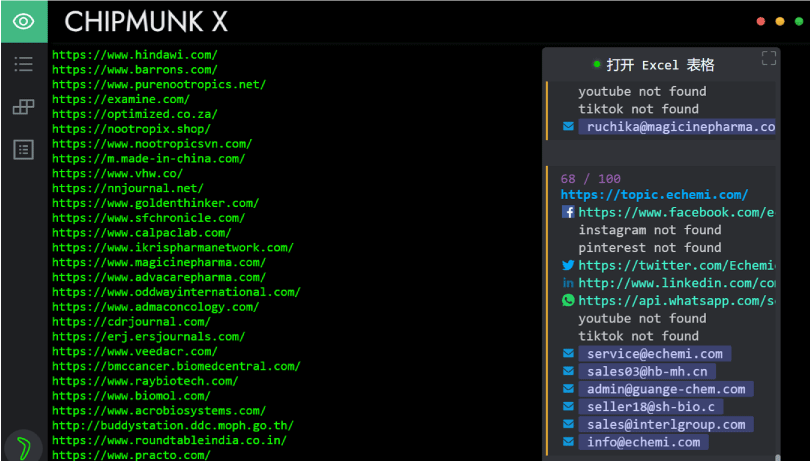Click URL https://optimized.co.za/
810x461 pixels.
(x=135, y=114)
